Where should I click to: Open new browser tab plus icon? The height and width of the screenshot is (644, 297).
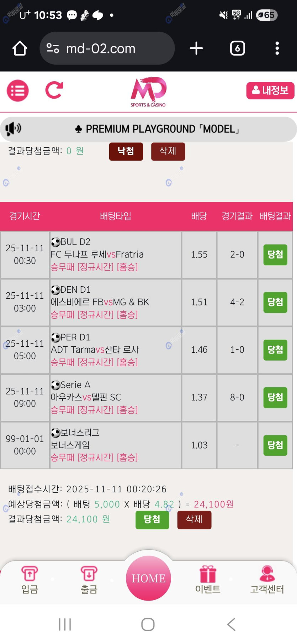tap(196, 48)
